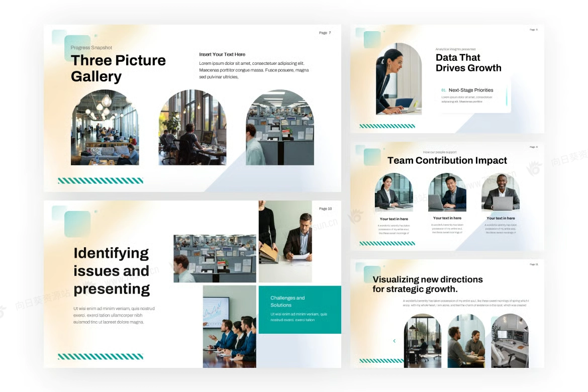This screenshot has width=588, height=392.
Task: Click the Page 10 label
Action: [x=325, y=209]
